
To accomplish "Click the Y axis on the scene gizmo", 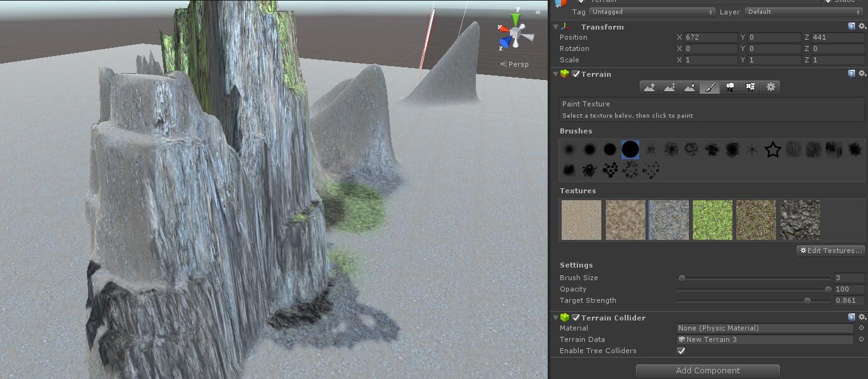I will [516, 17].
